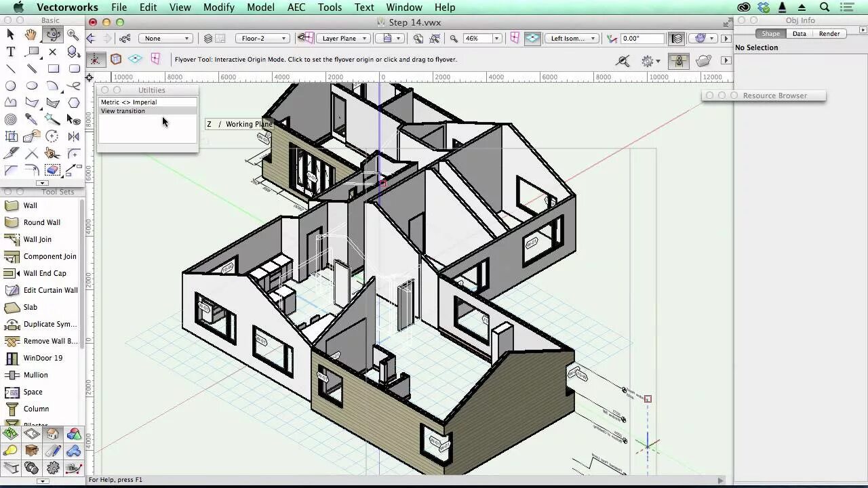
Task: Expand the Tool Sets bottom disclosure arrow
Action: pyautogui.click(x=42, y=481)
